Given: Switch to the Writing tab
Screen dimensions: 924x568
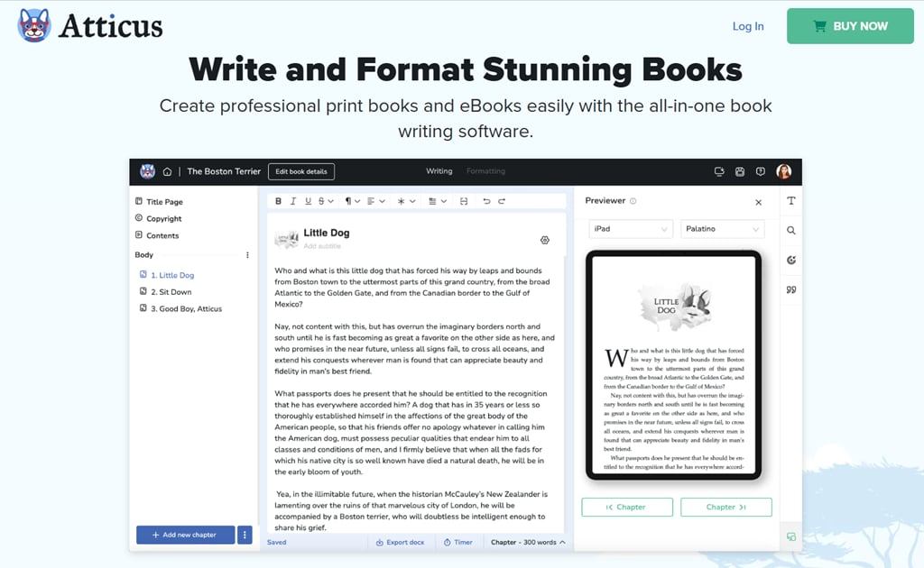Looking at the screenshot, I should (439, 171).
